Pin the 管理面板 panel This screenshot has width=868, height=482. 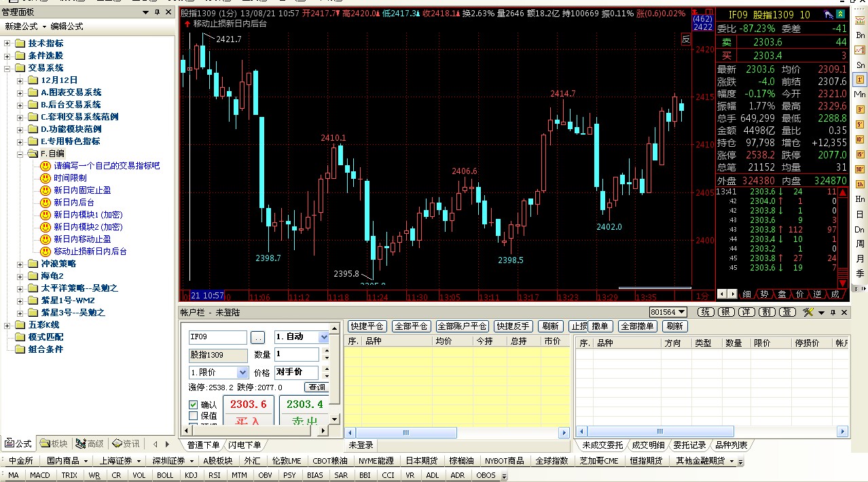[158, 12]
